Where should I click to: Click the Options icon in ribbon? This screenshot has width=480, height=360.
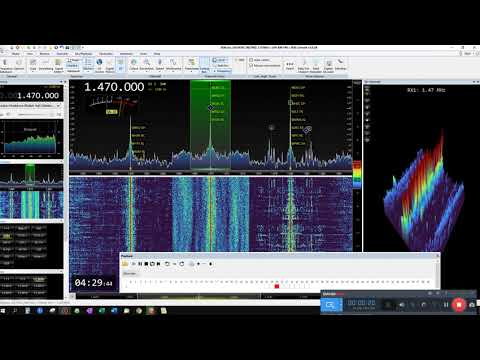(x=19, y=65)
